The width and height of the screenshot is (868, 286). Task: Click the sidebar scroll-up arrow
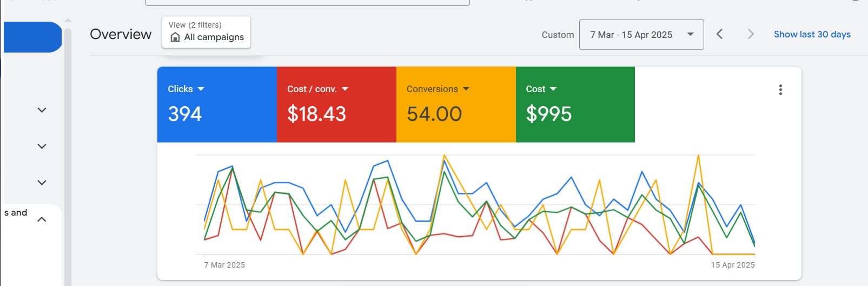[68, 21]
